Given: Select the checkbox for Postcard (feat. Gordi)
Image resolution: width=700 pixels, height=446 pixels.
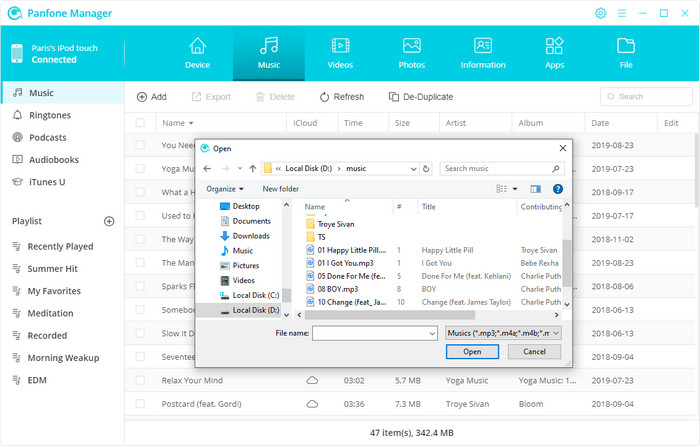Looking at the screenshot, I should 140,403.
